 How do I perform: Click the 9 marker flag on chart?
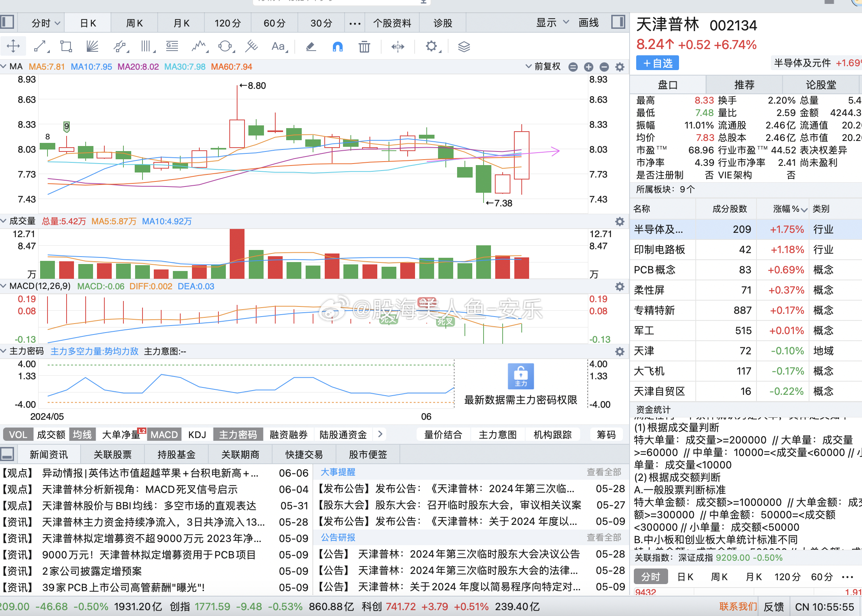tap(67, 126)
